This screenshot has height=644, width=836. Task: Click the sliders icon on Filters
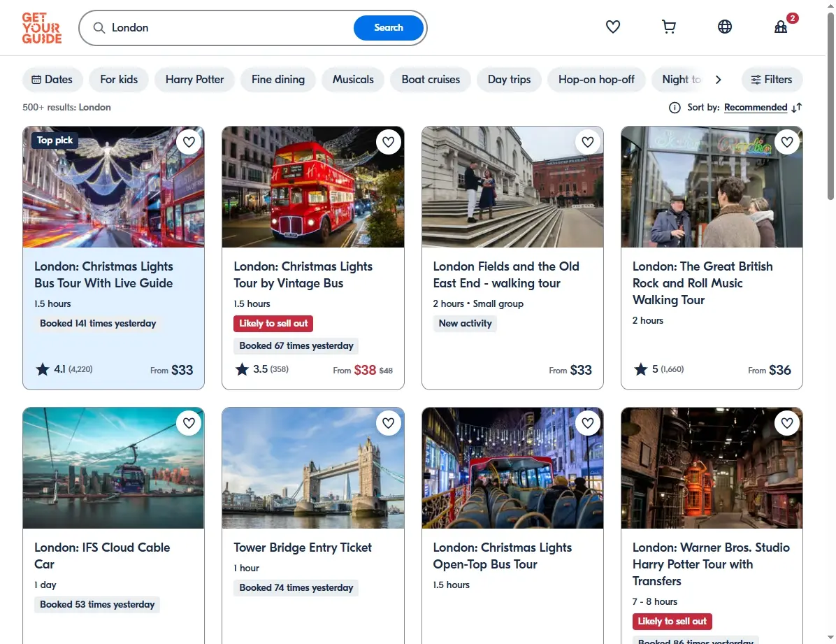pyautogui.click(x=756, y=80)
